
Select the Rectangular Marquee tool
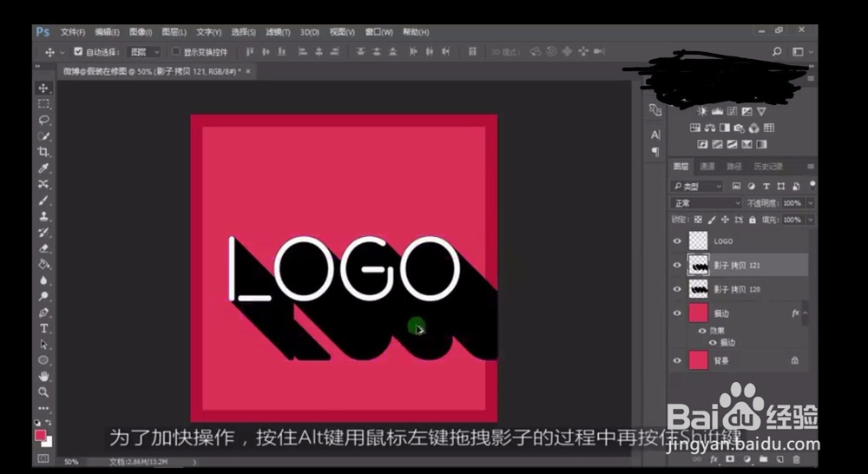coord(43,103)
